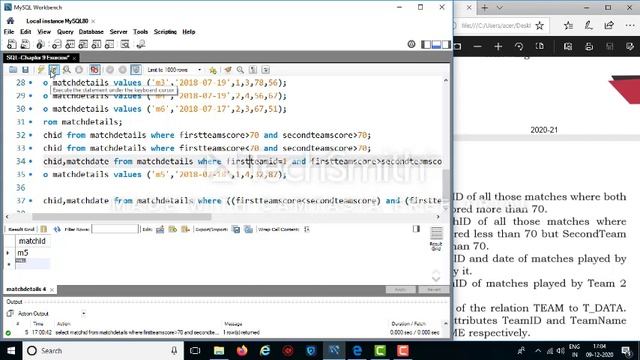
Task: Close the Local instance MySQL80 connection tab
Action: (x=93, y=21)
